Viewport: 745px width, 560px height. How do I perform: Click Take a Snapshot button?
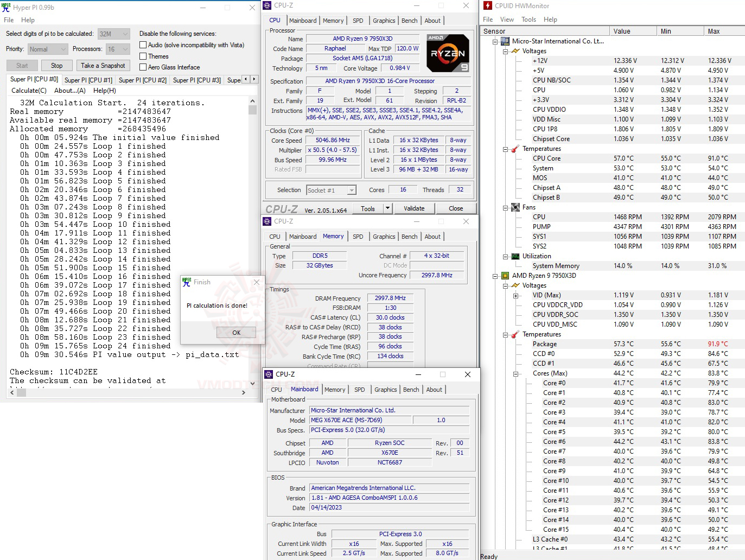(103, 66)
